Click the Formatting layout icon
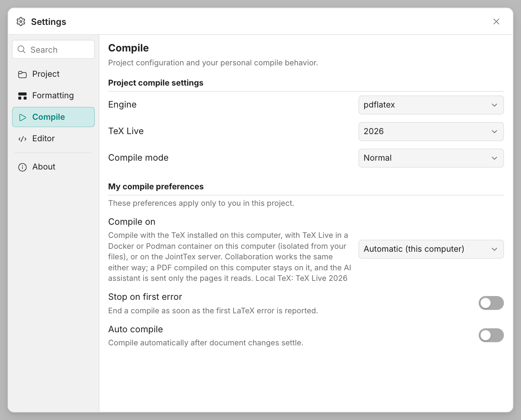 click(x=22, y=96)
